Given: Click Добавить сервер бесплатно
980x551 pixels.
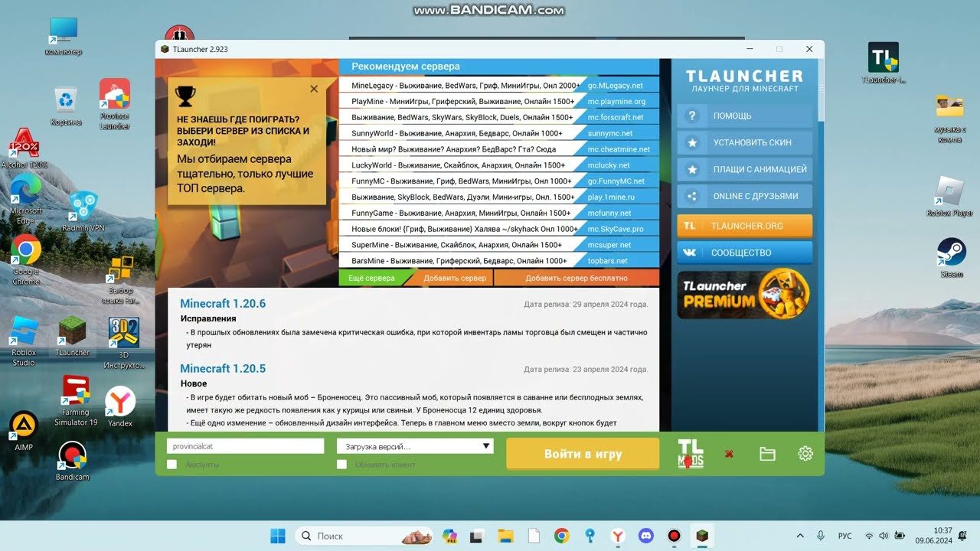Looking at the screenshot, I should click(577, 278).
